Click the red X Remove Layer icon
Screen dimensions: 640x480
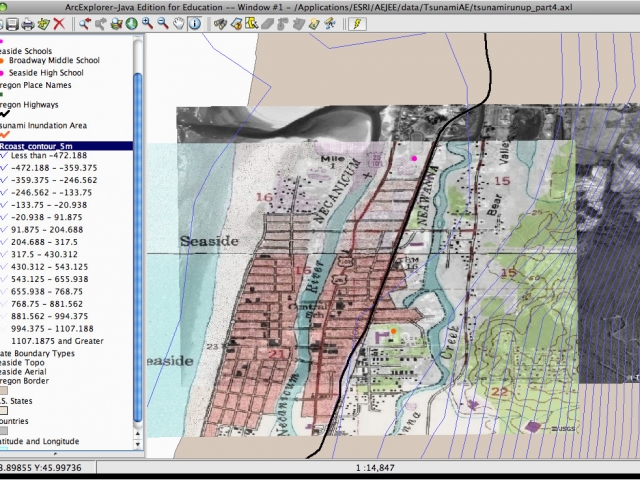coord(60,24)
